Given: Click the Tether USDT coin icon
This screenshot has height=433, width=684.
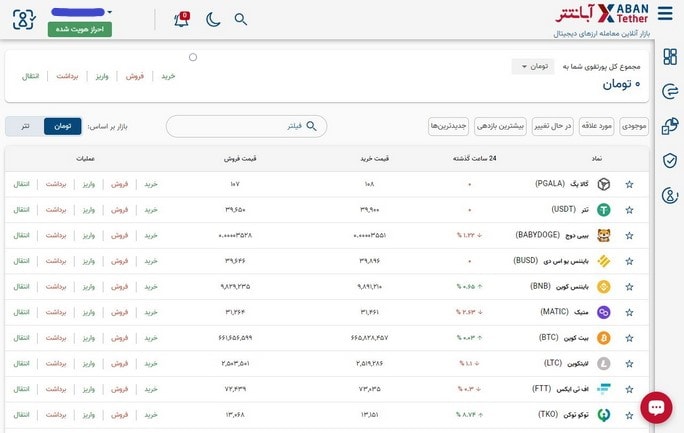Looking at the screenshot, I should [604, 210].
